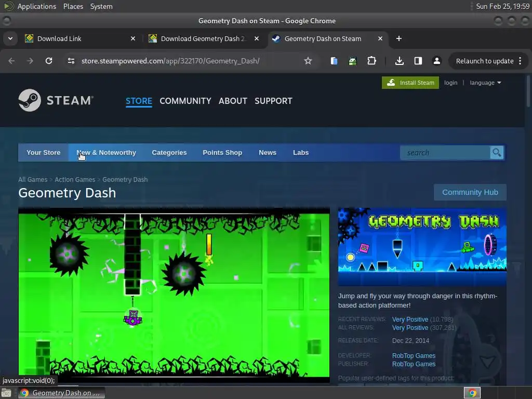
Task: Open News section
Action: click(268, 153)
